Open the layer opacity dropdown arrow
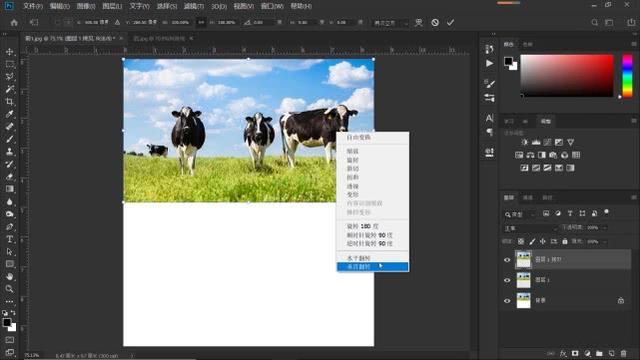Screen dimensions: 640x360 (605, 228)
